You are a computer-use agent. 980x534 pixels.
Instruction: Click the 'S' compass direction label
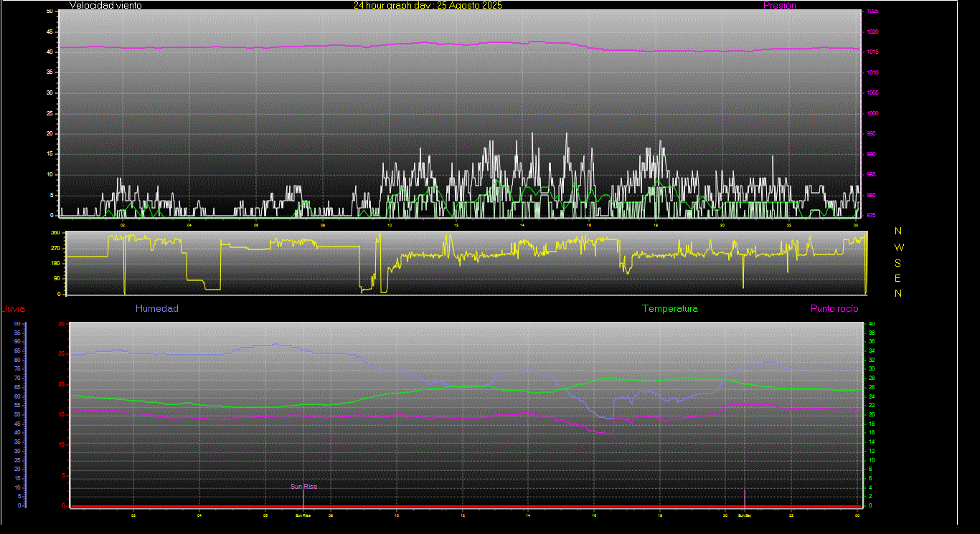pyautogui.click(x=899, y=263)
